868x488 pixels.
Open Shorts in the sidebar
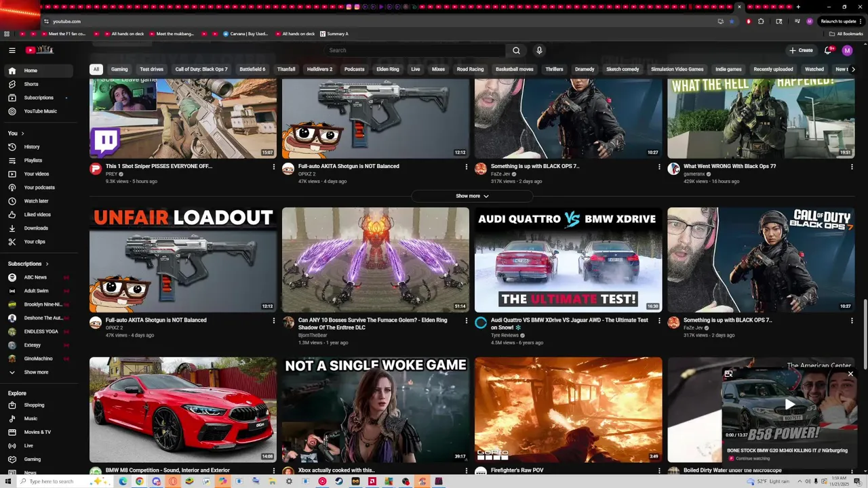tap(37, 84)
